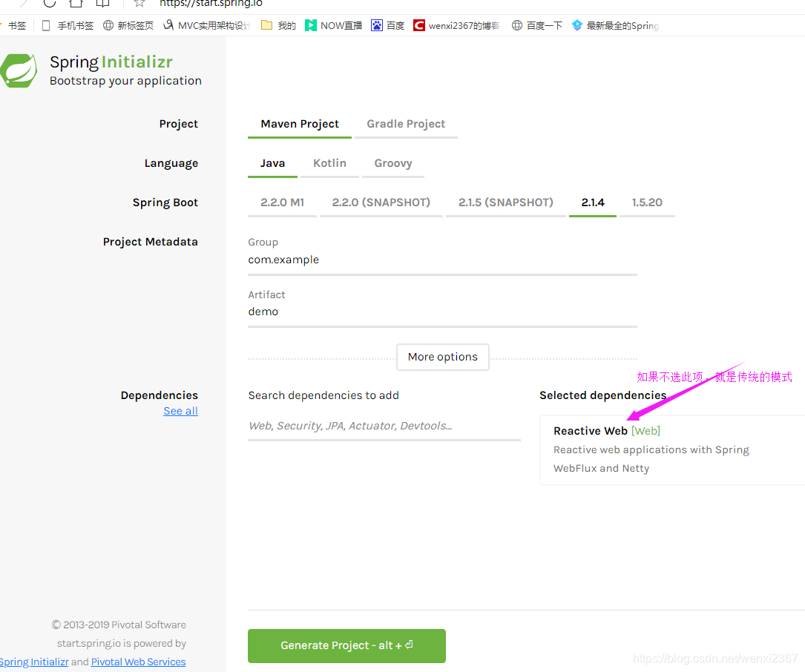Click the Artifact field demo
The height and width of the screenshot is (672, 805).
[x=442, y=312]
